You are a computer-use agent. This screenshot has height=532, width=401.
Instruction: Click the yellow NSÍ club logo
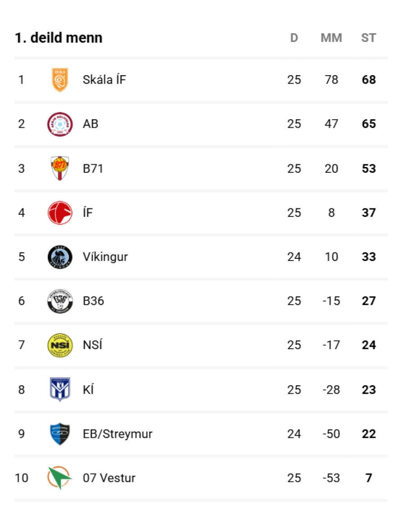[60, 345]
